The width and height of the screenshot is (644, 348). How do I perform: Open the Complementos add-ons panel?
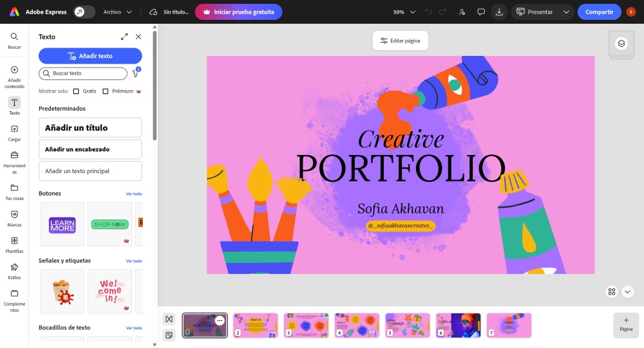(14, 300)
